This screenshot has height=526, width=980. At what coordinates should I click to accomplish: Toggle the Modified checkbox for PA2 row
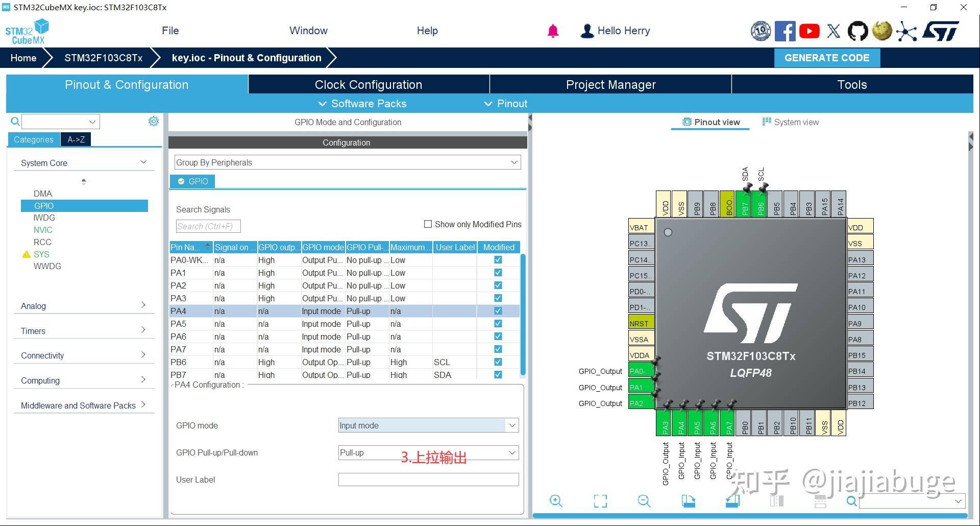click(x=498, y=285)
